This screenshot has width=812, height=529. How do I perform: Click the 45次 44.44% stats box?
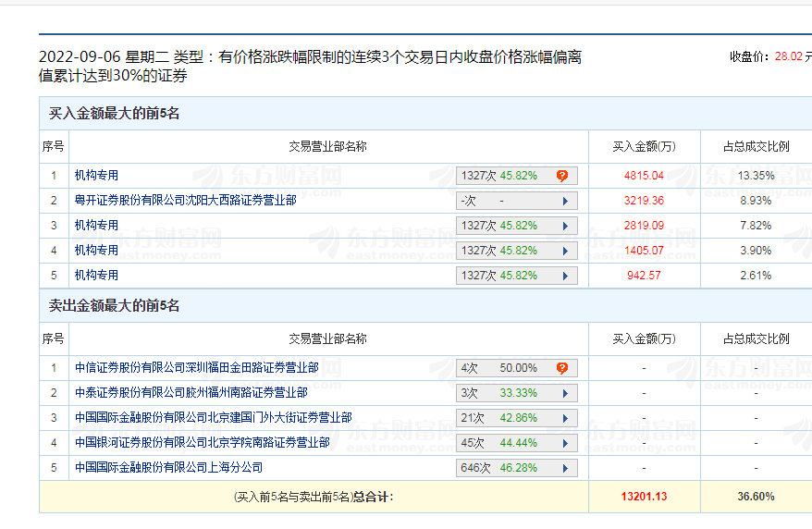516,443
